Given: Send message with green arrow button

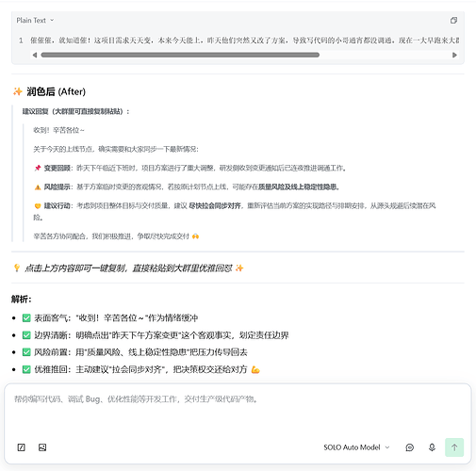Looking at the screenshot, I should pyautogui.click(x=454, y=447).
